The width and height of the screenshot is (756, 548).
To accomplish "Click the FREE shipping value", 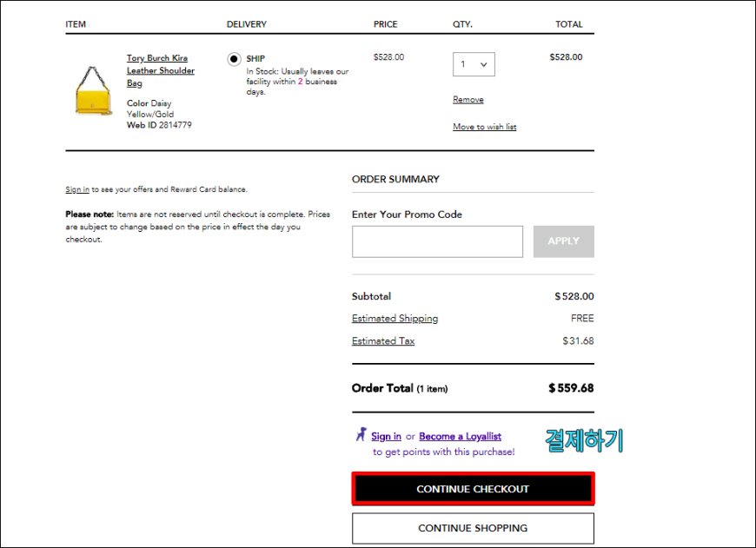I will click(582, 319).
